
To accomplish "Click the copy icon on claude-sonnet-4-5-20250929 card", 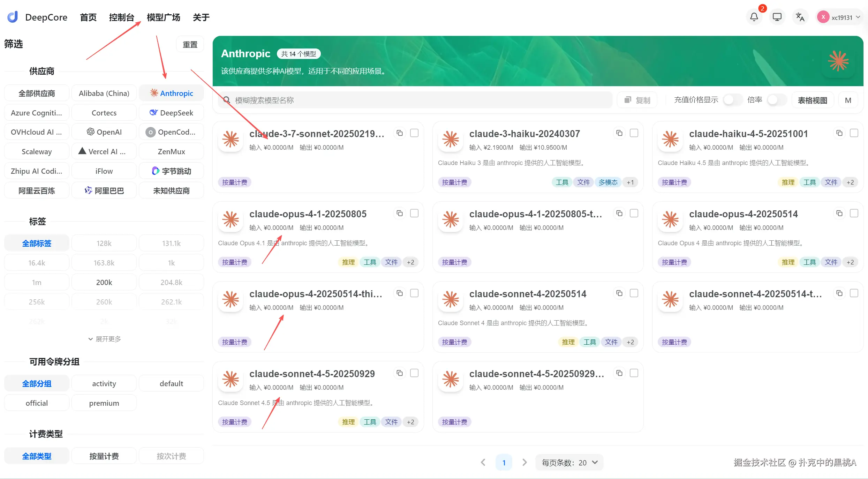I will click(400, 373).
